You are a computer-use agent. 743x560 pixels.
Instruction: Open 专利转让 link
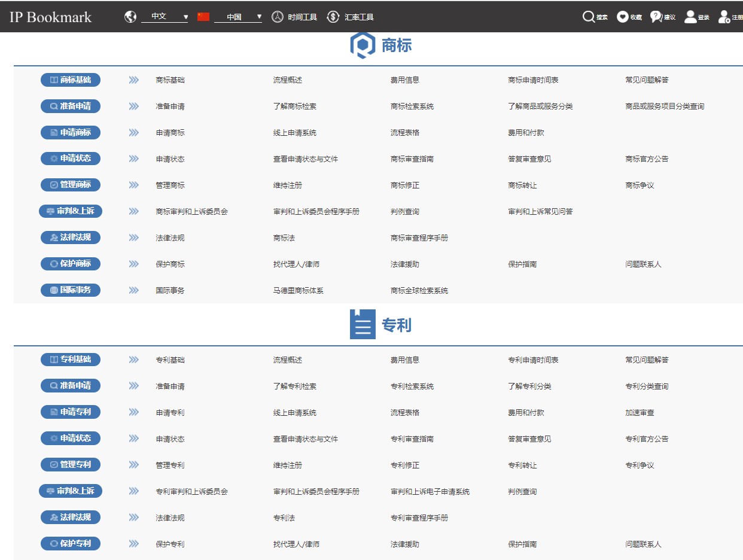(522, 465)
